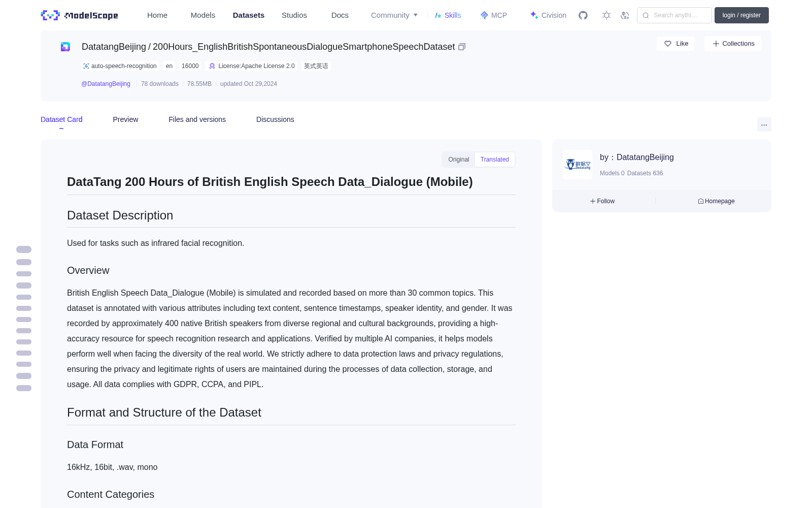
Task: Switch site language with the translate icon
Action: 625,15
